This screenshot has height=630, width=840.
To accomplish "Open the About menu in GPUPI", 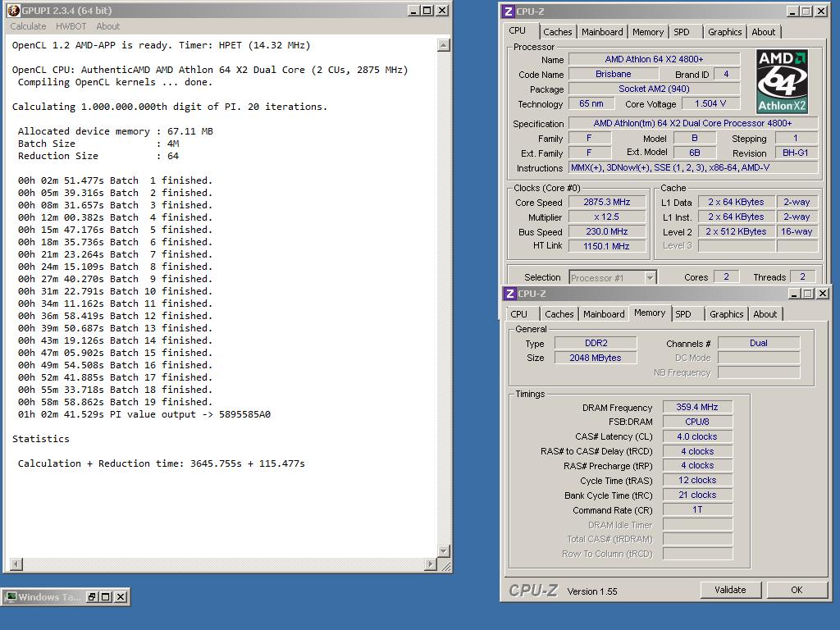I will [107, 26].
